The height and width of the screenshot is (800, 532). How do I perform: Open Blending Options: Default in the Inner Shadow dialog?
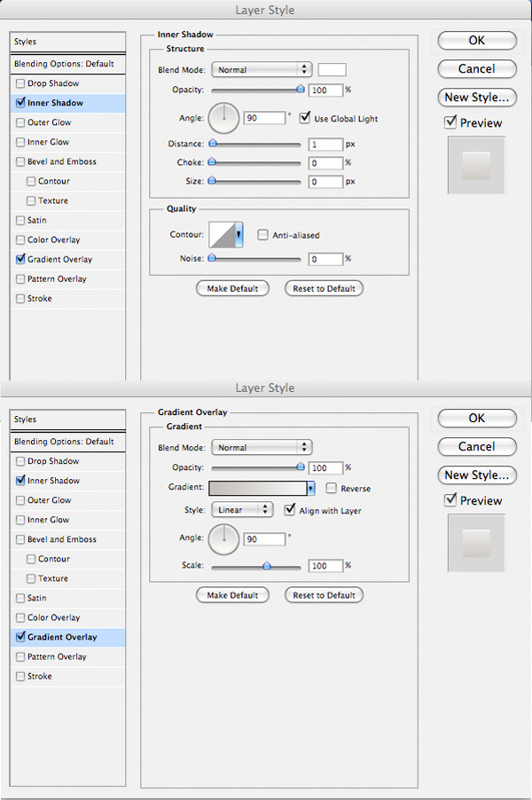(x=68, y=64)
